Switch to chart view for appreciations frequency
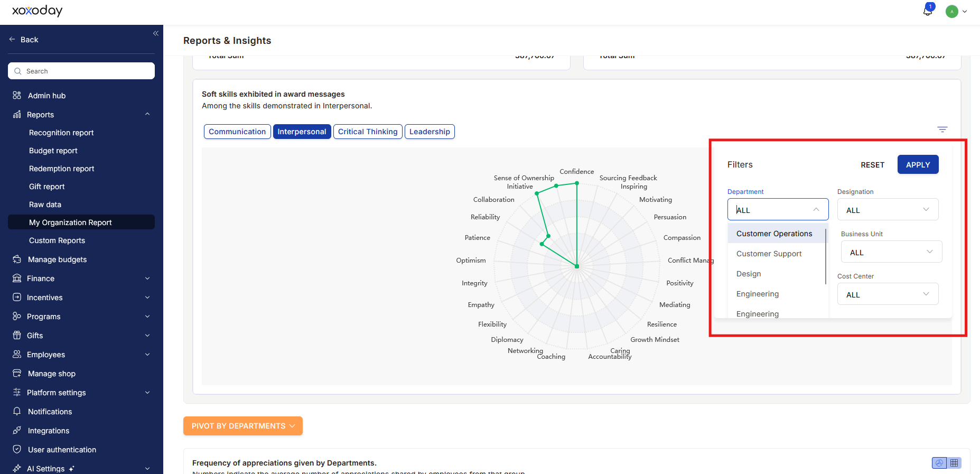Screen dimensions: 980x474 (939, 463)
